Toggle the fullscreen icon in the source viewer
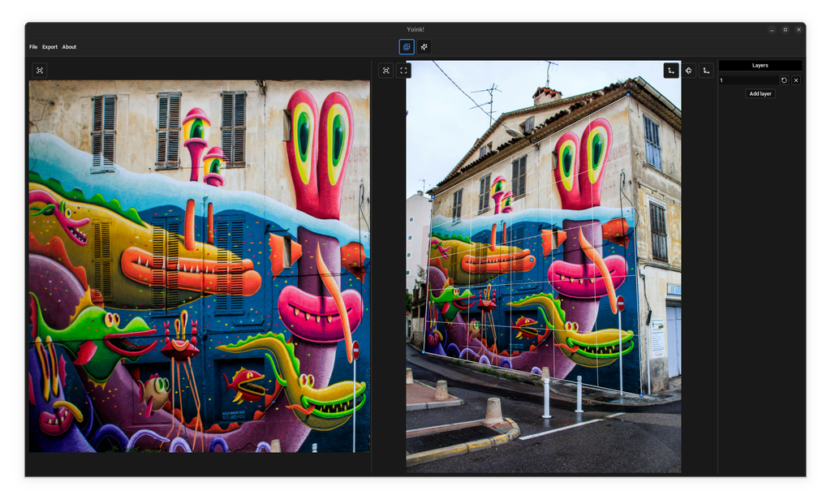The width and height of the screenshot is (831, 504). tap(403, 71)
